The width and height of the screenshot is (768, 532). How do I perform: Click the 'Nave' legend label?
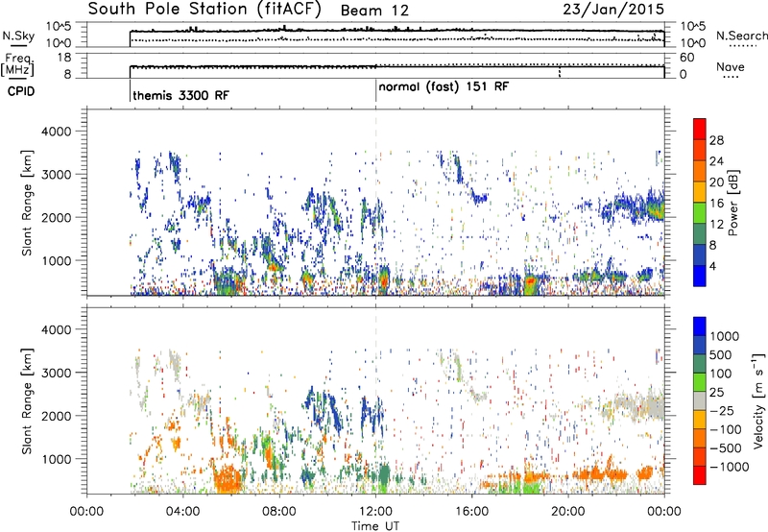[731, 66]
